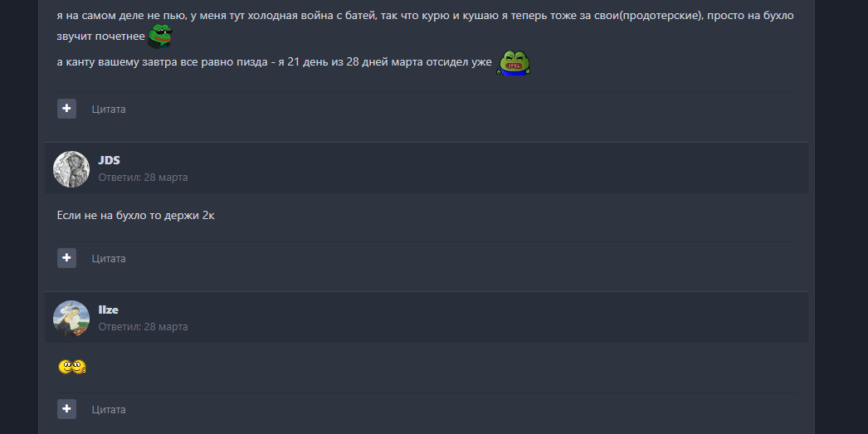Click the header bar of Ilze's post
This screenshot has height=434, width=868.
(x=427, y=318)
